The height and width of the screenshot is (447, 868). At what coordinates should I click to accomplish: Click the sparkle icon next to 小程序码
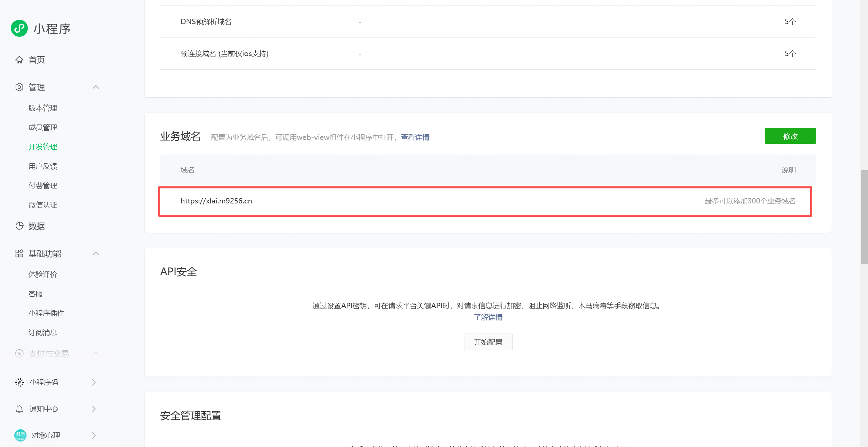19,382
